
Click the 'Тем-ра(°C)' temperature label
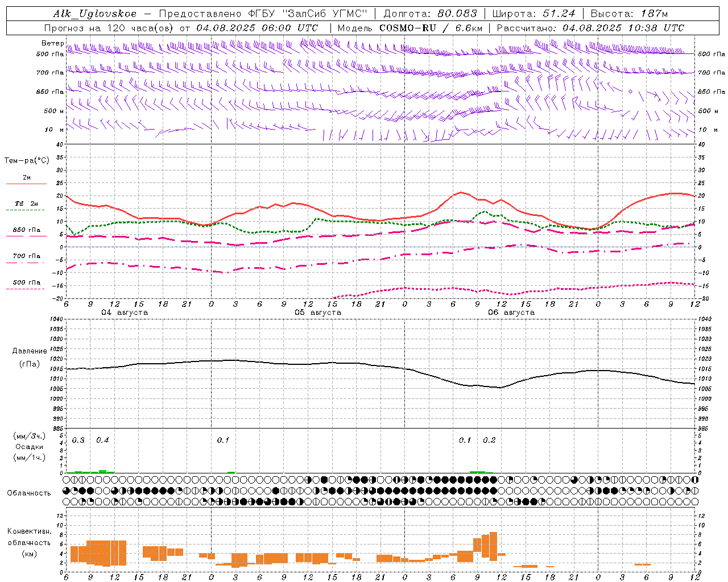27,161
